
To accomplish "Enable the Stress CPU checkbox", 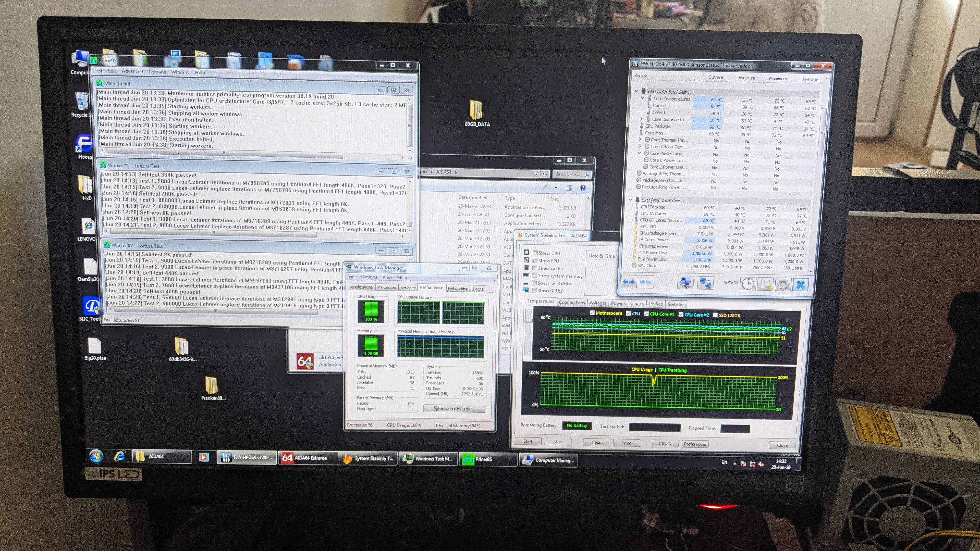I will point(535,253).
